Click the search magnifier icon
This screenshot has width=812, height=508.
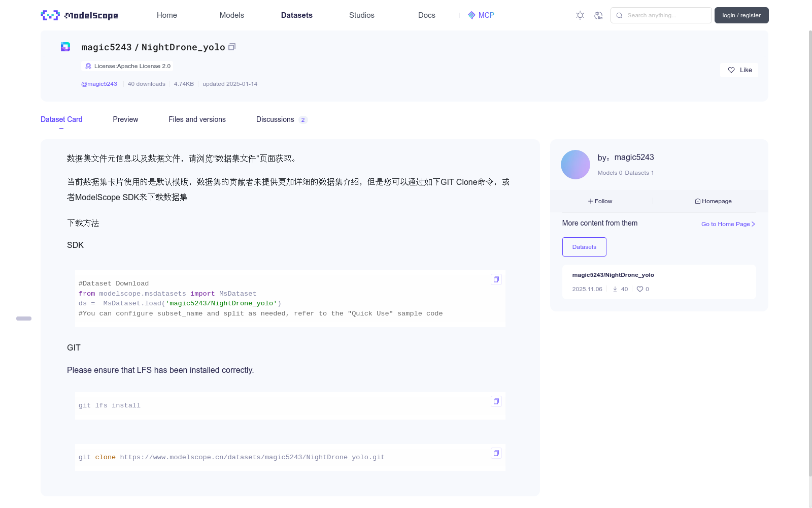[x=619, y=15]
